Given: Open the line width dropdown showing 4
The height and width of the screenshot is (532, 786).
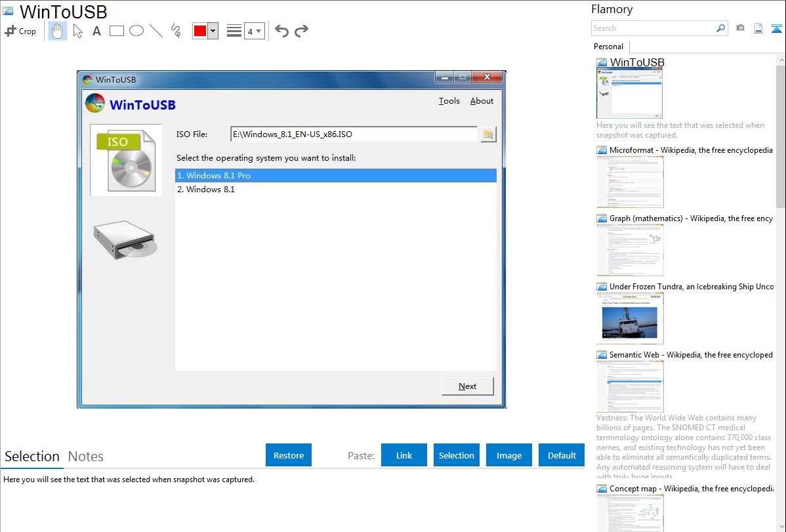Looking at the screenshot, I should [255, 31].
